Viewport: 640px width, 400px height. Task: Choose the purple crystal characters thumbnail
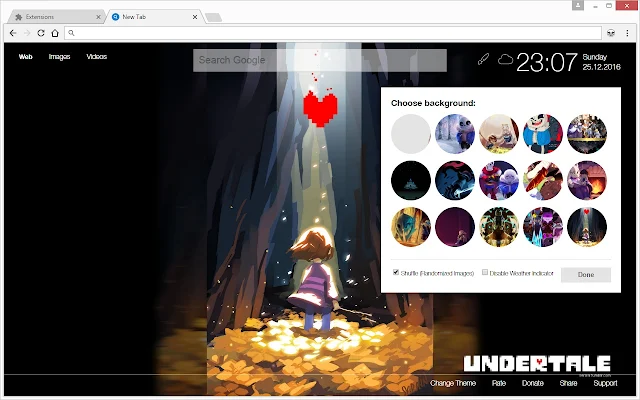[543, 227]
